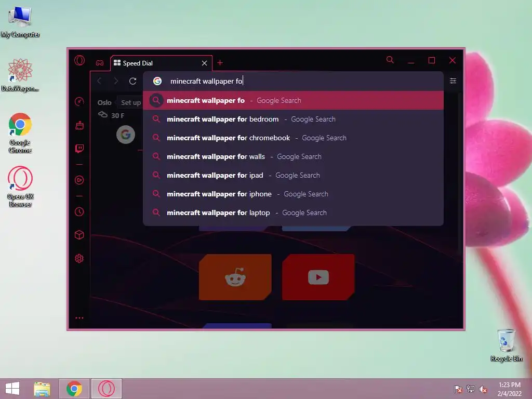
Task: Open a new tab with plus button
Action: 220,63
